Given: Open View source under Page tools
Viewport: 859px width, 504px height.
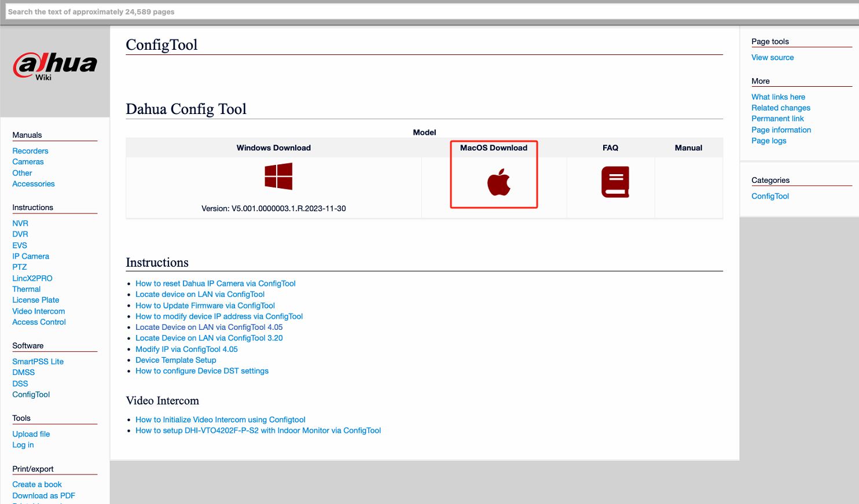Looking at the screenshot, I should pyautogui.click(x=772, y=58).
